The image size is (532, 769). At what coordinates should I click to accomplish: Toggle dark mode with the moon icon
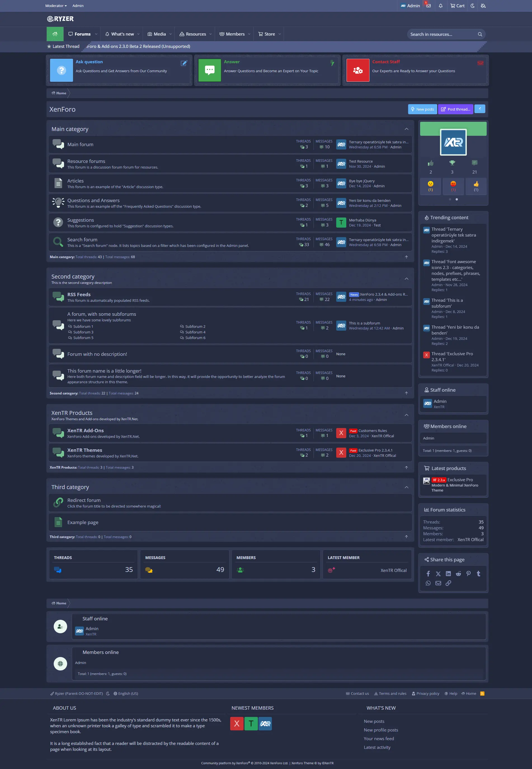(x=472, y=6)
